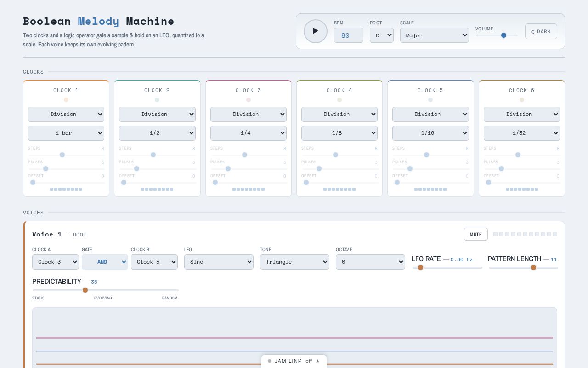The width and height of the screenshot is (588, 368).
Task: Open Clock 4 mode dropdown (Division)
Action: click(339, 114)
